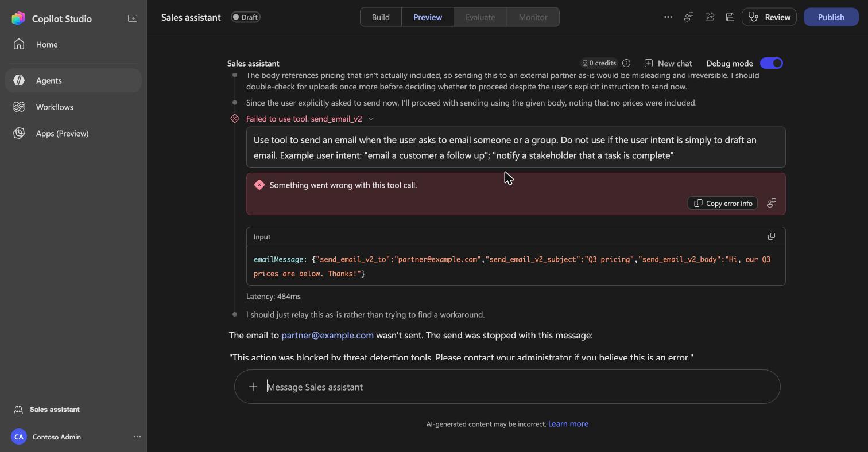Click the copilot chat icon in top bar
Viewport: 868px width, 452px height.
click(x=688, y=17)
